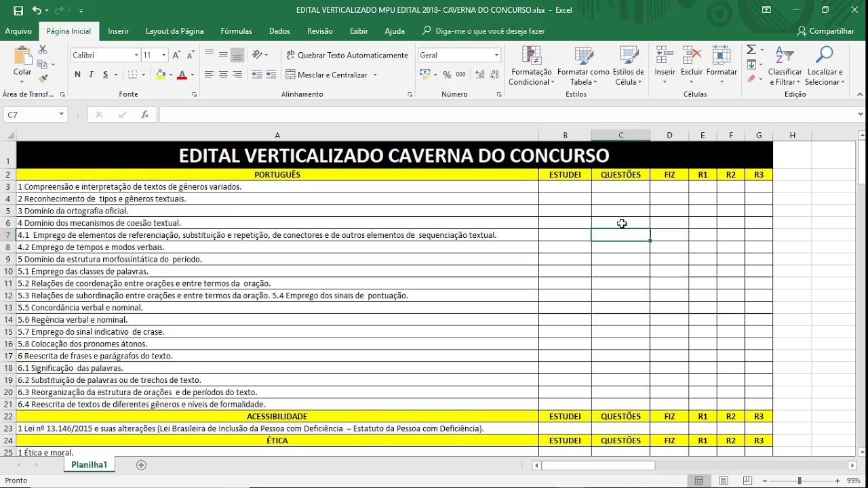Increase decimal places
This screenshot has height=488, width=868.
pos(480,75)
